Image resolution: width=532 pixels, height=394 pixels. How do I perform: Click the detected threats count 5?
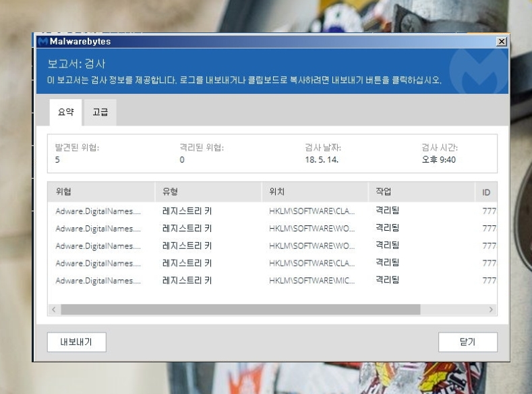[57, 159]
